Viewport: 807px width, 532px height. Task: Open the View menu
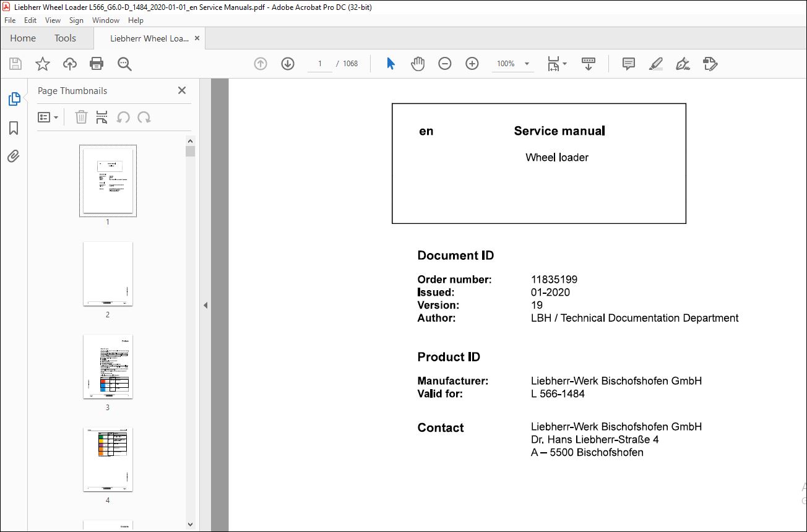(53, 20)
